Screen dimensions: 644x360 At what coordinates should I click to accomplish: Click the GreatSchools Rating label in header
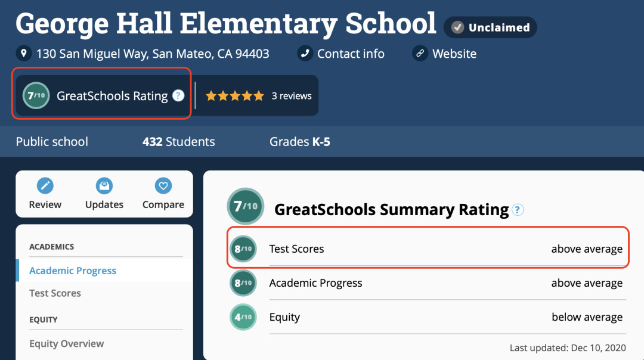[112, 96]
